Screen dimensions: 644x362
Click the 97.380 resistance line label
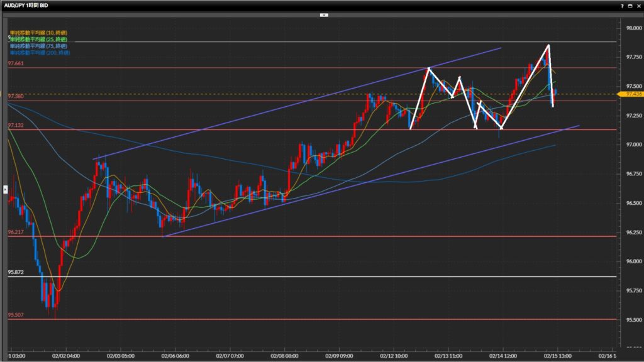pos(16,96)
